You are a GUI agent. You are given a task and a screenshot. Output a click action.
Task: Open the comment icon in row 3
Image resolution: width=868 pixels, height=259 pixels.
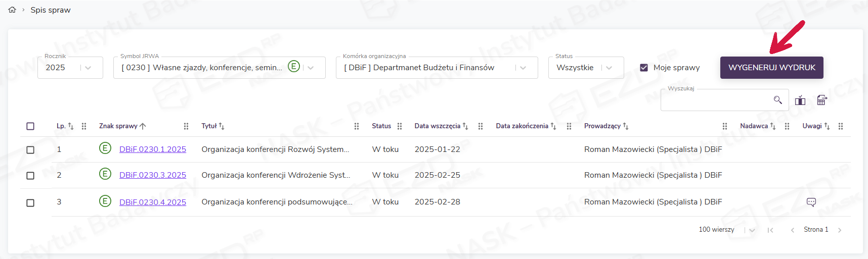[811, 202]
